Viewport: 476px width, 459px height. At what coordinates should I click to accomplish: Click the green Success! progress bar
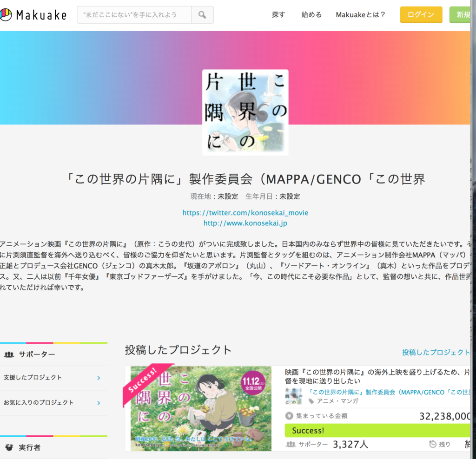[377, 431]
